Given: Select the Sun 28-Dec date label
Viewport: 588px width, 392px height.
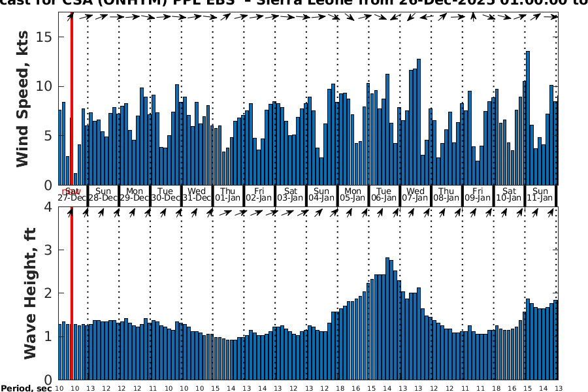Looking at the screenshot, I should (x=103, y=194).
